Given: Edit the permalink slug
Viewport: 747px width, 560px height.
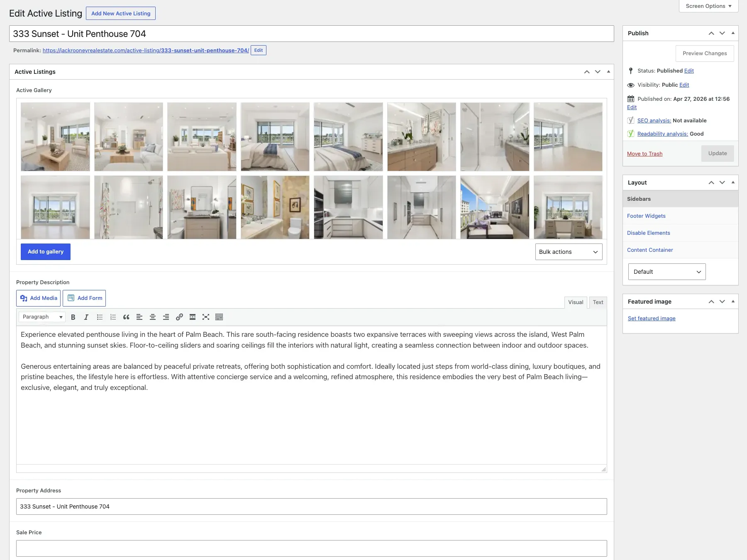Looking at the screenshot, I should pyautogui.click(x=259, y=50).
